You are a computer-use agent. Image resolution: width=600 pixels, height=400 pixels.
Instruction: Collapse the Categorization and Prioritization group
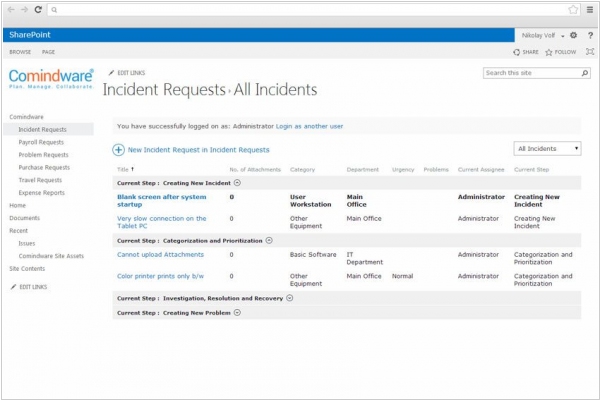pyautogui.click(x=270, y=241)
